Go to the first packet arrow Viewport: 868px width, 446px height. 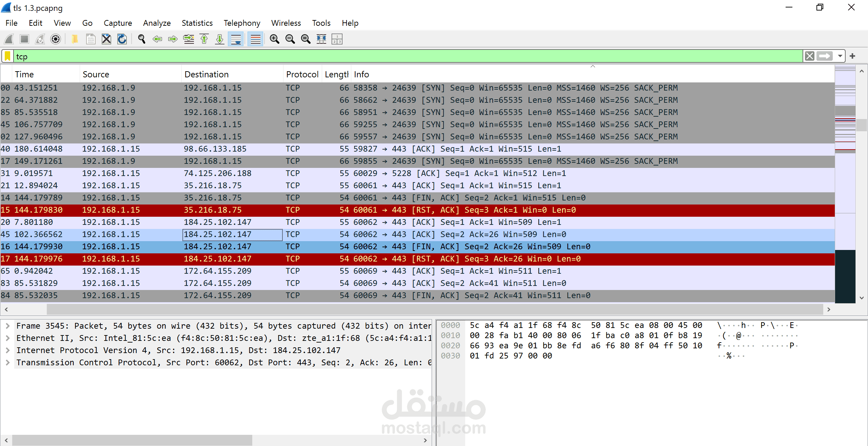tap(204, 39)
